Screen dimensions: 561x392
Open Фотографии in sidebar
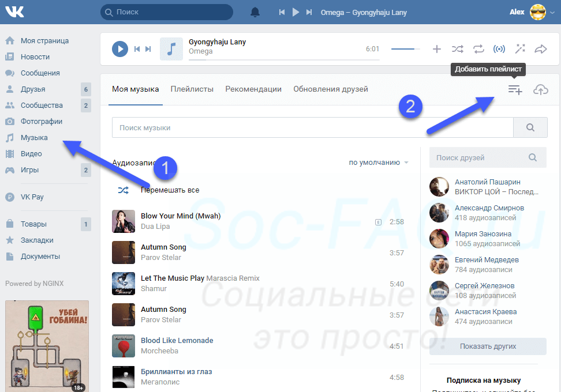41,122
